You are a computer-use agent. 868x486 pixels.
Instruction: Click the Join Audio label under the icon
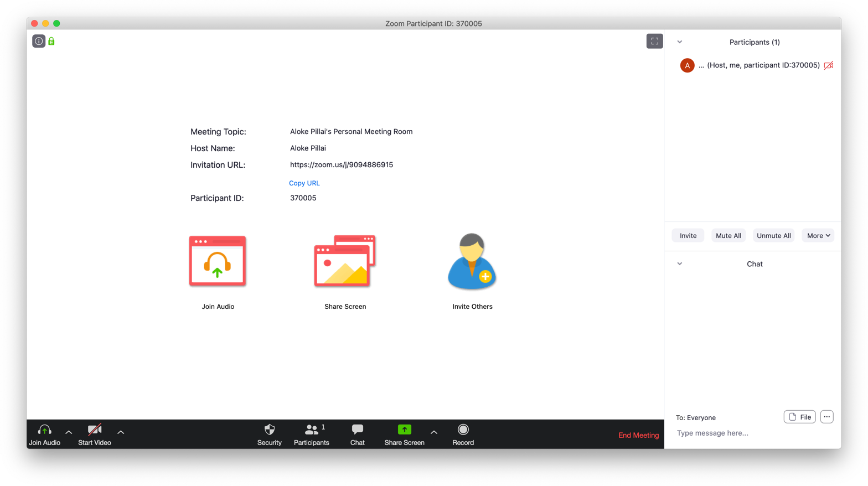tap(218, 307)
